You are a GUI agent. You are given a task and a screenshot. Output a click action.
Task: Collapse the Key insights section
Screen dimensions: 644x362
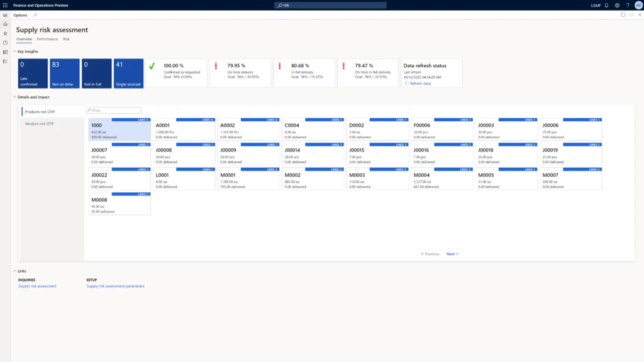click(15, 51)
